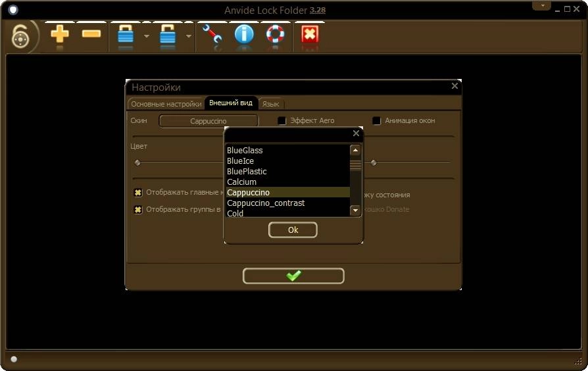Click the padlock logo icon in toolbar
588x371 pixels.
tap(20, 36)
